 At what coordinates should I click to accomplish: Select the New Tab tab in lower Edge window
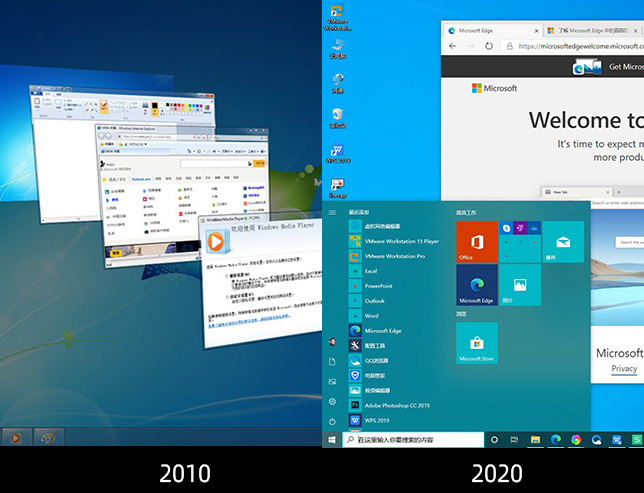tap(577, 192)
